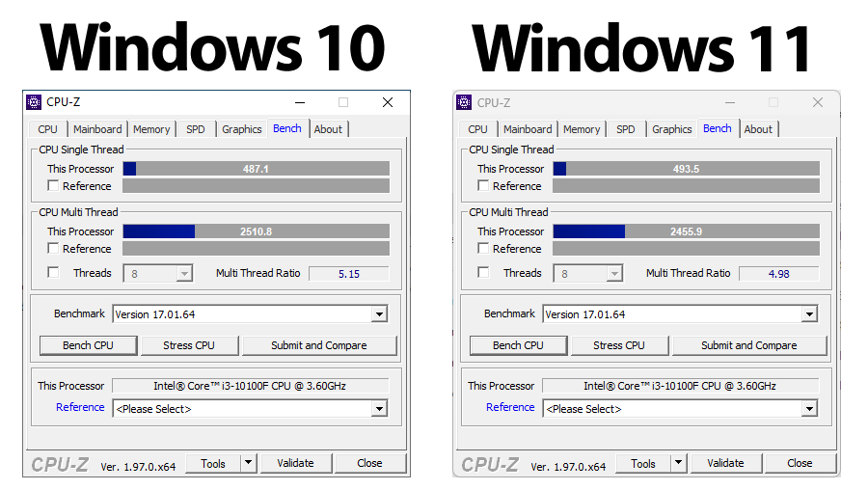This screenshot has height=490, width=868.
Task: Switch to Graphics tab in Windows 10 window
Action: pyautogui.click(x=242, y=129)
